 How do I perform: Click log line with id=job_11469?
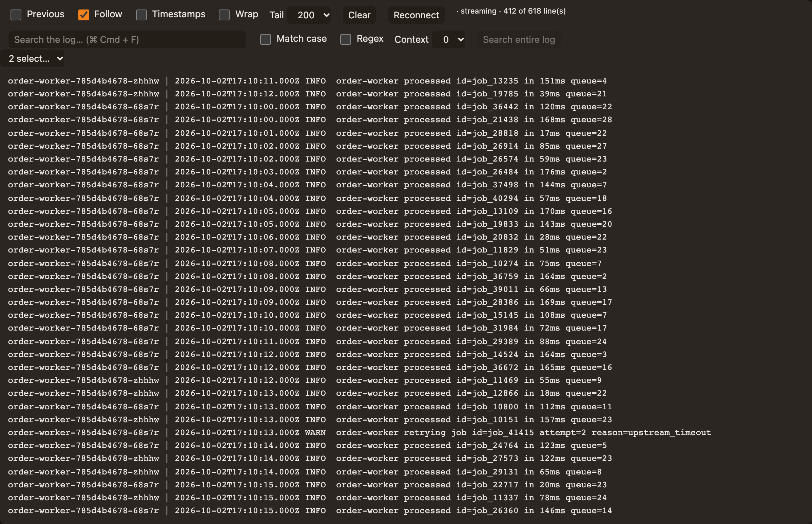(x=305, y=380)
